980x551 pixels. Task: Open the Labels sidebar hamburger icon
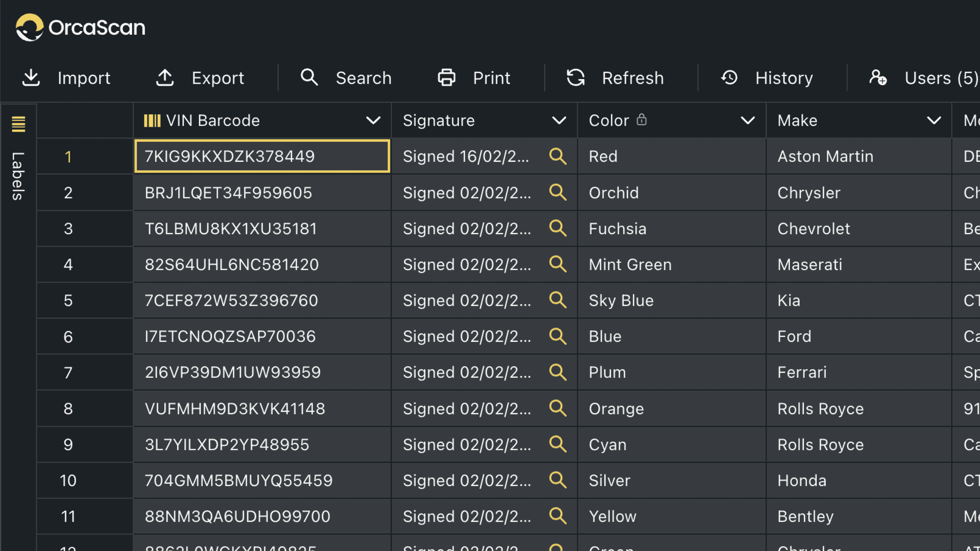(x=18, y=122)
